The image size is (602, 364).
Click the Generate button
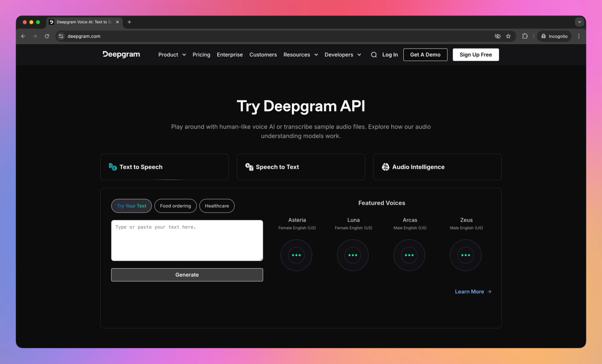[x=187, y=275]
